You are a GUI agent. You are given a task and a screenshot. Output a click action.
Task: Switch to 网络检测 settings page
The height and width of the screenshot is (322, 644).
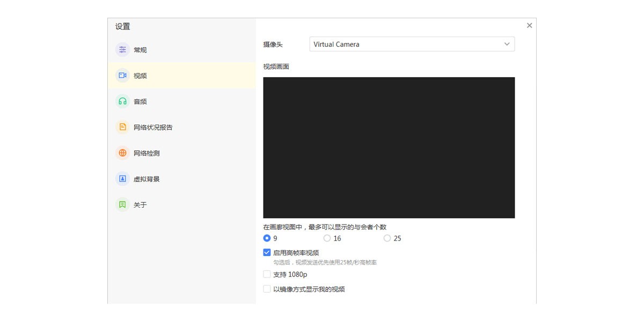tap(147, 153)
